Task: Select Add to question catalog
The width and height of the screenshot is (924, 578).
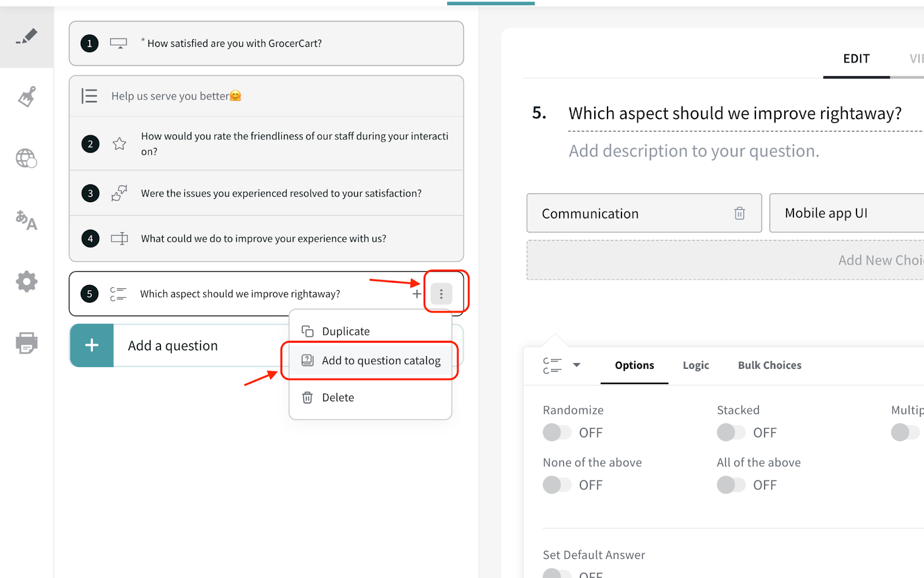Action: (381, 361)
